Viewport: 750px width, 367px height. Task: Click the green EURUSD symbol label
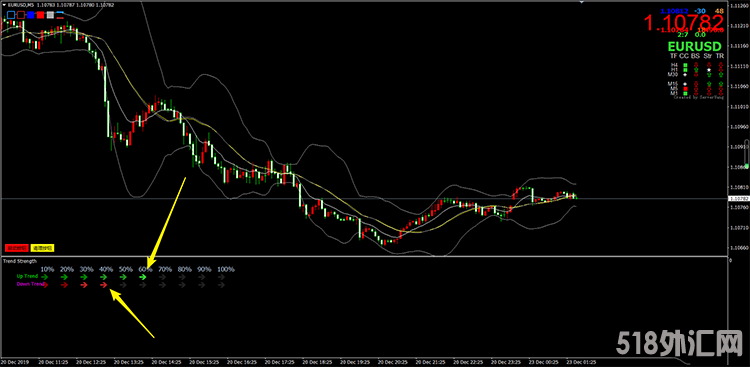[695, 46]
